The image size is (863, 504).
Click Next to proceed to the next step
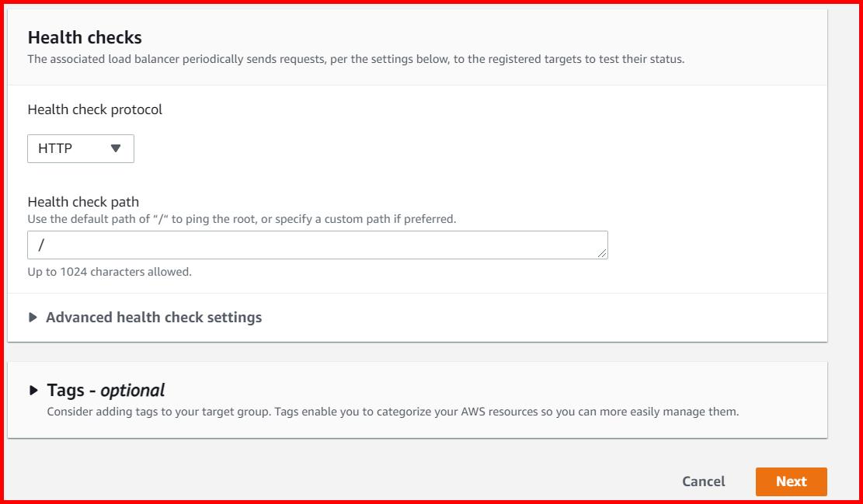coord(792,481)
